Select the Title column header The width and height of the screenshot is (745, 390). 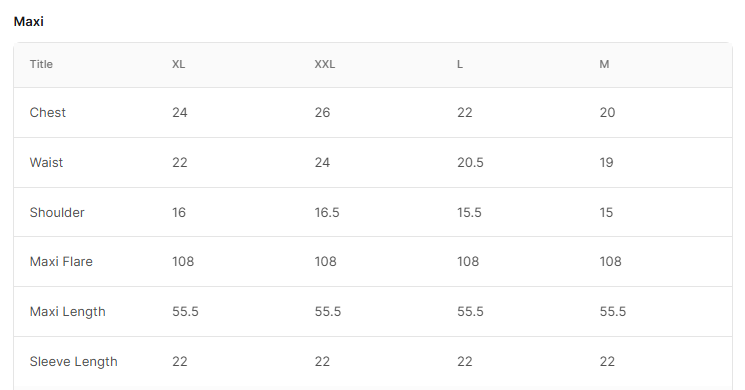pyautogui.click(x=41, y=64)
